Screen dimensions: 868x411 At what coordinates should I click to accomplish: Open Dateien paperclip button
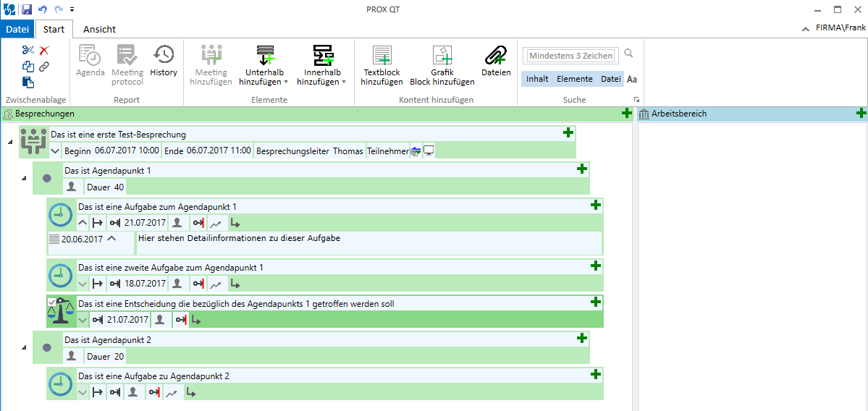click(496, 62)
